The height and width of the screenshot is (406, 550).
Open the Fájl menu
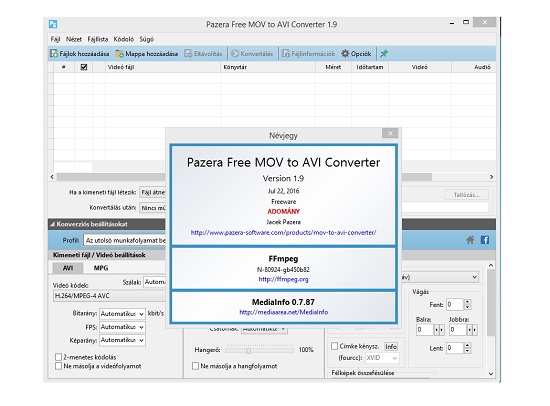click(x=55, y=39)
